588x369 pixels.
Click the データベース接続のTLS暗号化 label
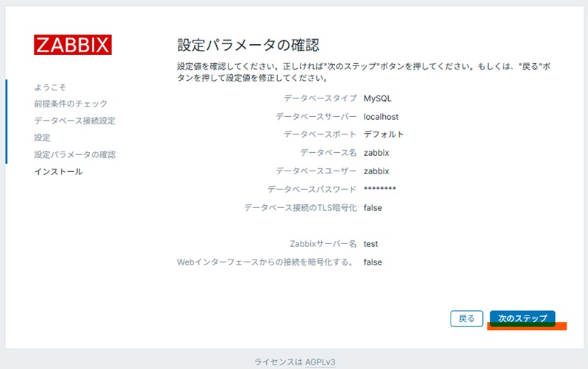tap(301, 208)
